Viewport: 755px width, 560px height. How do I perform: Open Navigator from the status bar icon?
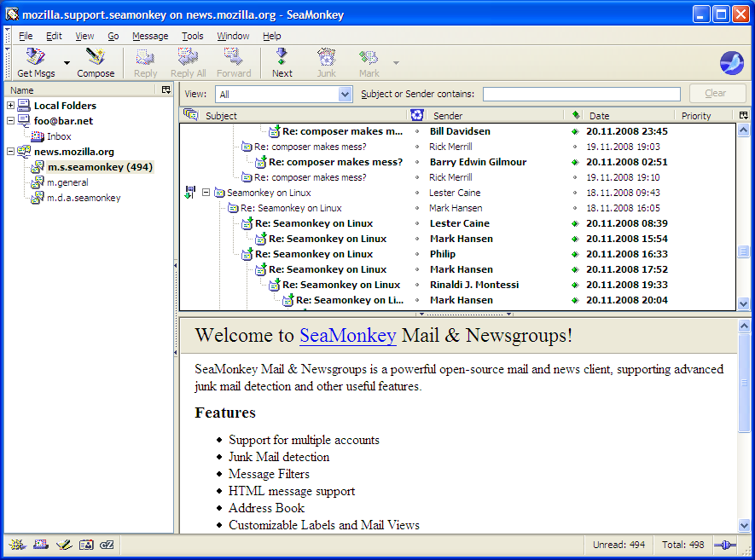pos(17,545)
